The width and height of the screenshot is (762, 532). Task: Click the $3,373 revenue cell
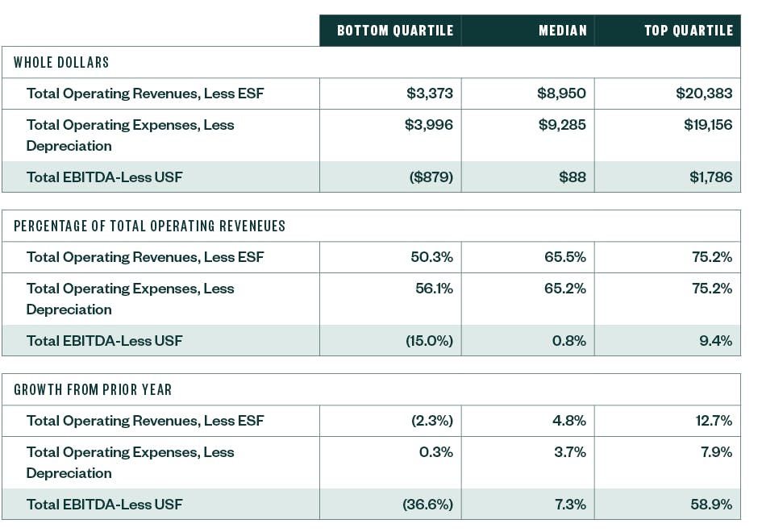pos(430,94)
